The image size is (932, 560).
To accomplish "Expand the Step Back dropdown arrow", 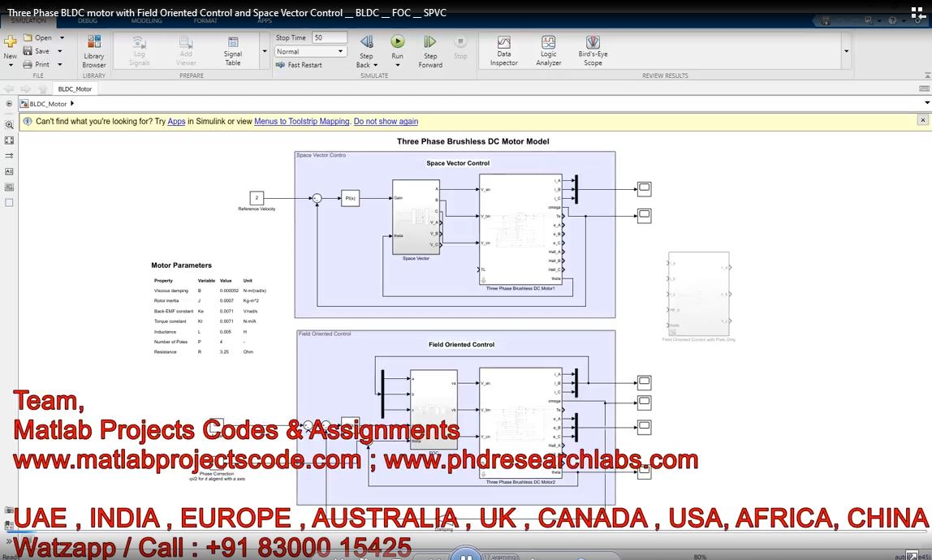I will pyautogui.click(x=375, y=65).
